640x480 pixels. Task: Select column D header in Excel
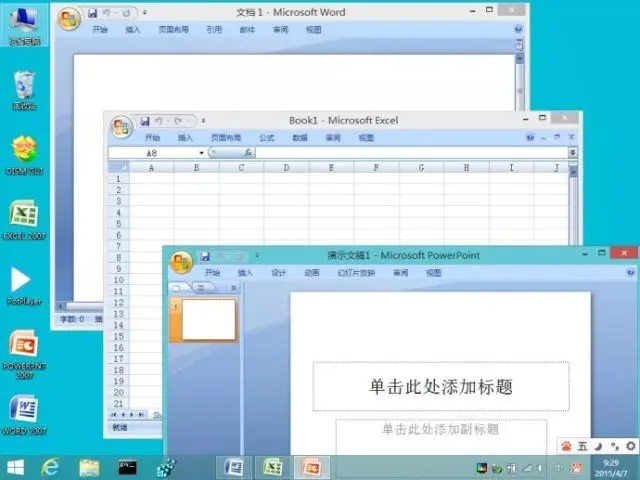(x=287, y=167)
